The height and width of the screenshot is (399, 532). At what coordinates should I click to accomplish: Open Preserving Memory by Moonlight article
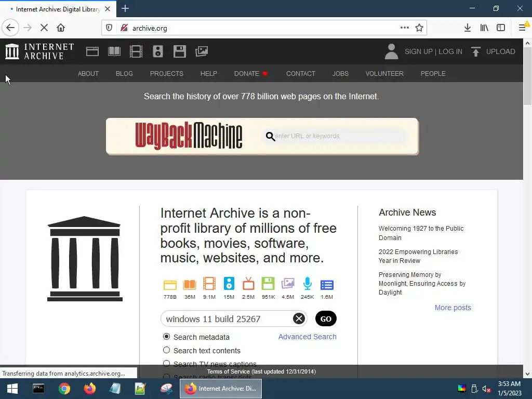pos(422,283)
